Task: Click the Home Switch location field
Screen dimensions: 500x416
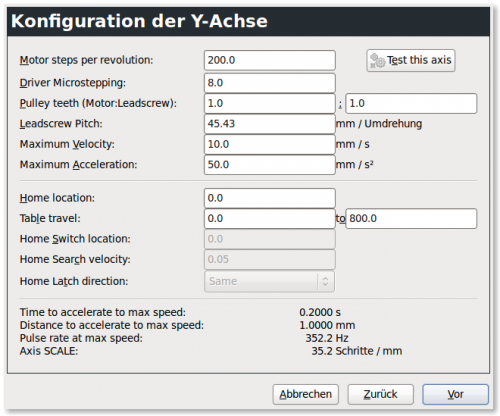Action: pos(269,239)
